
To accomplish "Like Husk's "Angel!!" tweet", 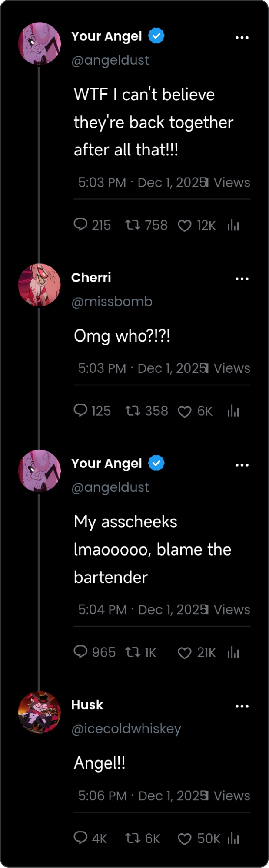I will [x=185, y=839].
